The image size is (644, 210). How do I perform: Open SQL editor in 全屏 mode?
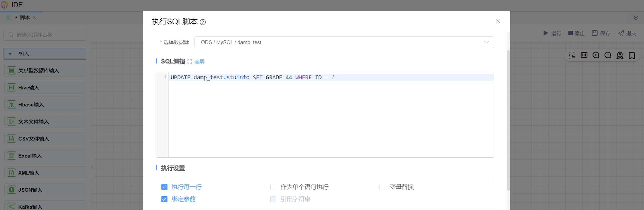196,62
